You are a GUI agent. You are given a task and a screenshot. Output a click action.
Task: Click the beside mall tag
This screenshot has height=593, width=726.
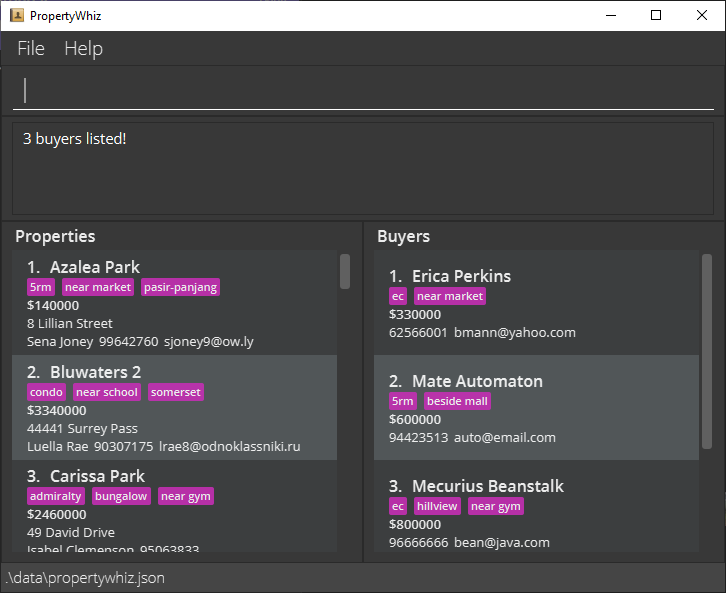click(457, 401)
